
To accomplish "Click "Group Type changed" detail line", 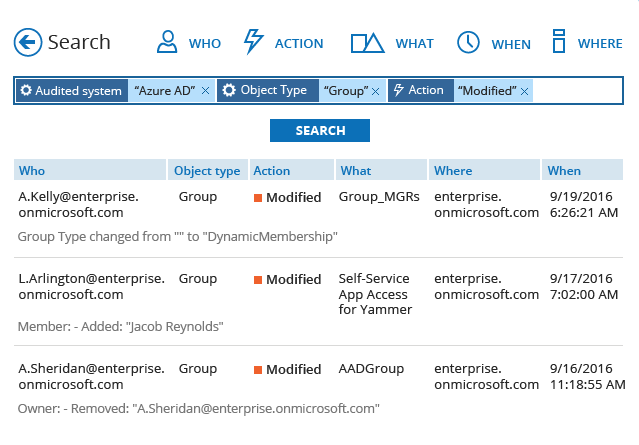I will pos(178,237).
